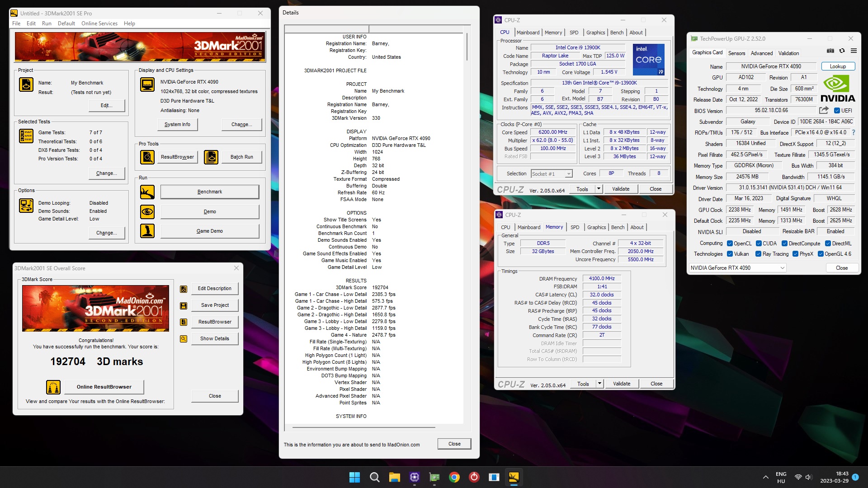Click Change in the Options panel
This screenshot has width=868, height=488.
point(106,233)
